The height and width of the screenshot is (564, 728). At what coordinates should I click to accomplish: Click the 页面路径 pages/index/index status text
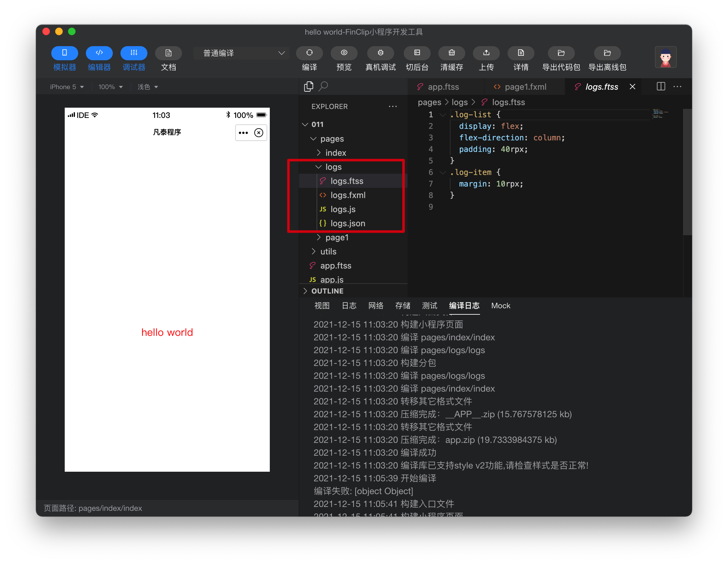[x=93, y=508]
